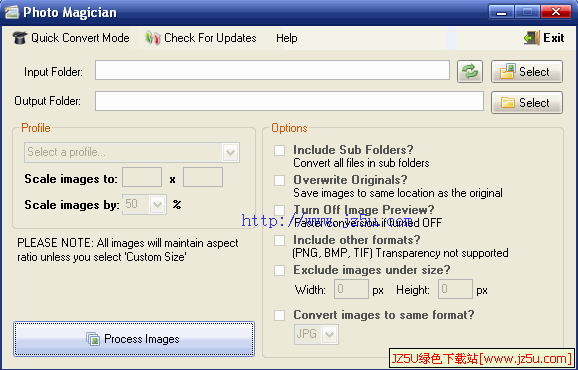578x370 pixels.
Task: Open the Help menu
Action: click(x=286, y=38)
